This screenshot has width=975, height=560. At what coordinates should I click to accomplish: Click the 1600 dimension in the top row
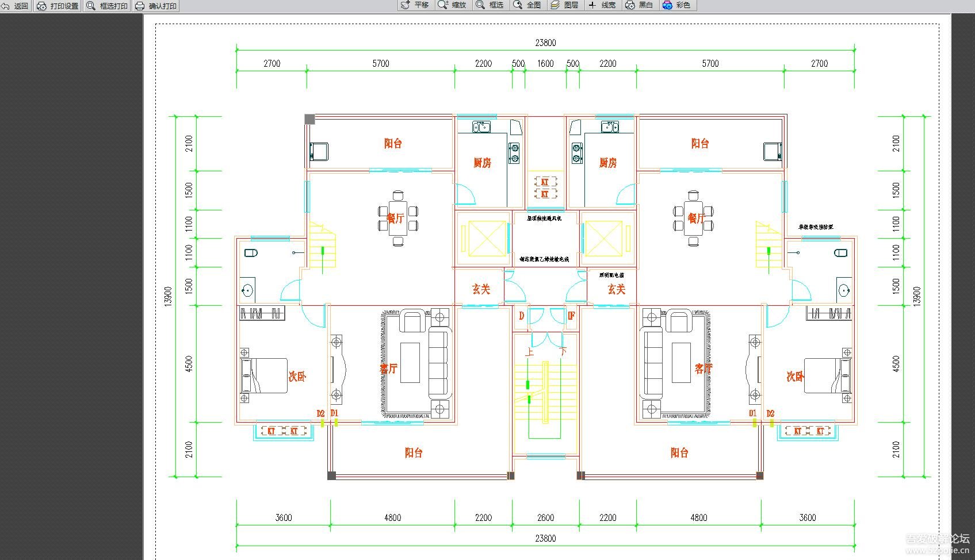(x=545, y=64)
